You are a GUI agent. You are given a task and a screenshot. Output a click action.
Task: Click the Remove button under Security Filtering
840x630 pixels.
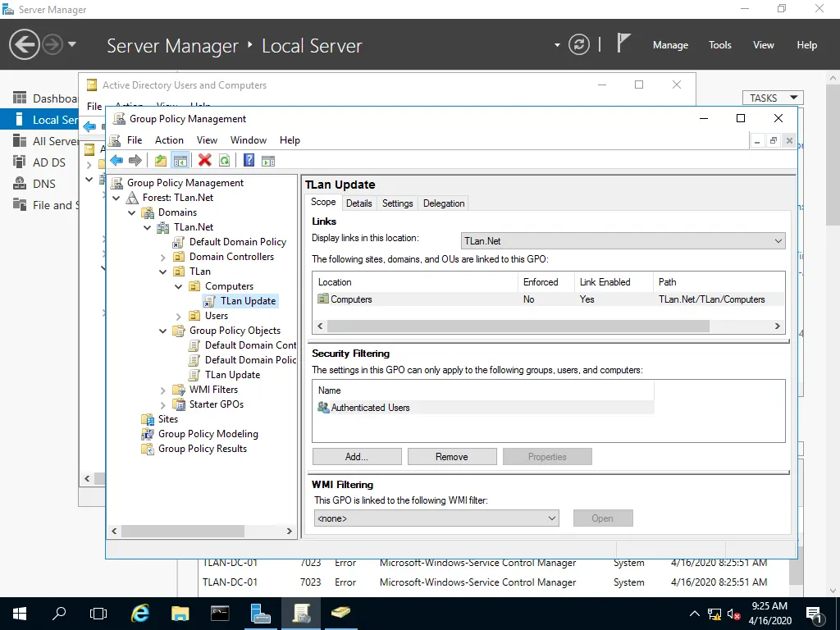(x=452, y=456)
